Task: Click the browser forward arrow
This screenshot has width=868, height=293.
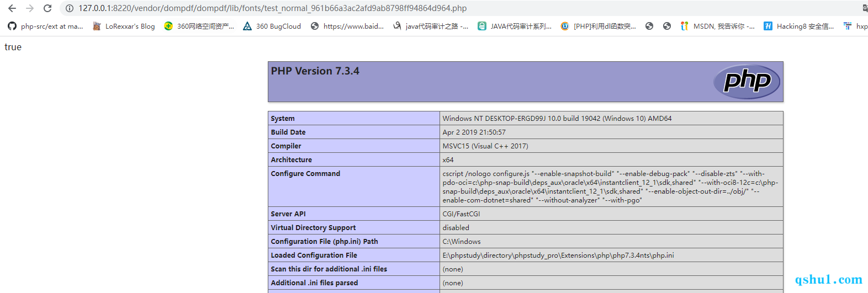Action: [x=30, y=8]
